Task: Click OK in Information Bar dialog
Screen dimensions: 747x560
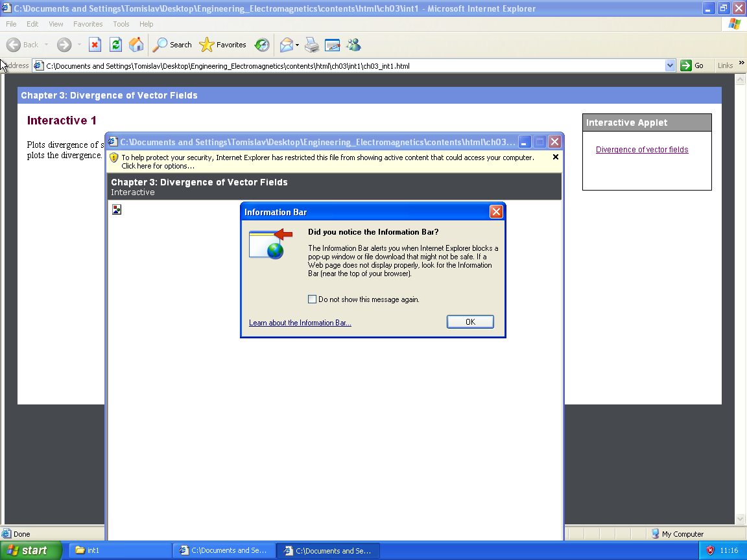Action: tap(470, 322)
